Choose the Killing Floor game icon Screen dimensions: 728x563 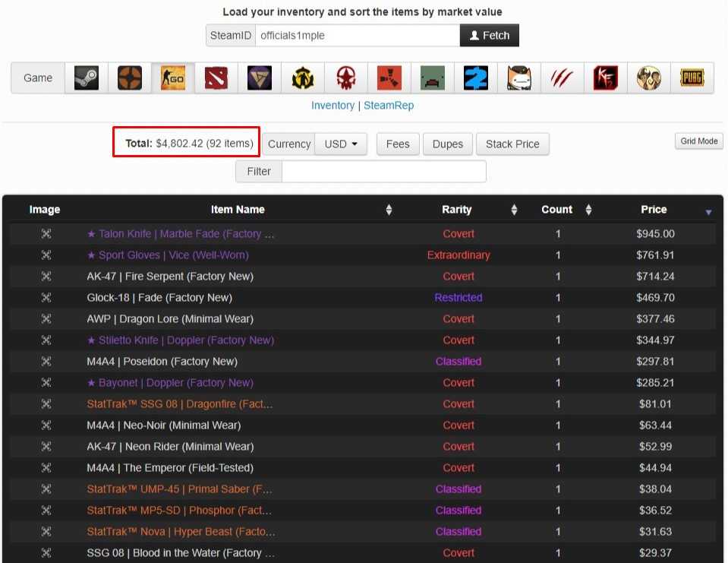[x=606, y=77]
